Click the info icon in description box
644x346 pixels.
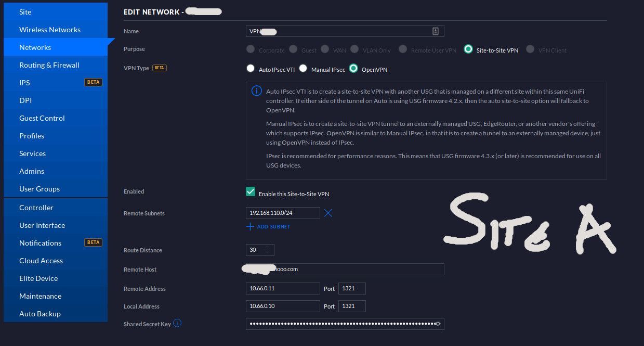pyautogui.click(x=256, y=91)
